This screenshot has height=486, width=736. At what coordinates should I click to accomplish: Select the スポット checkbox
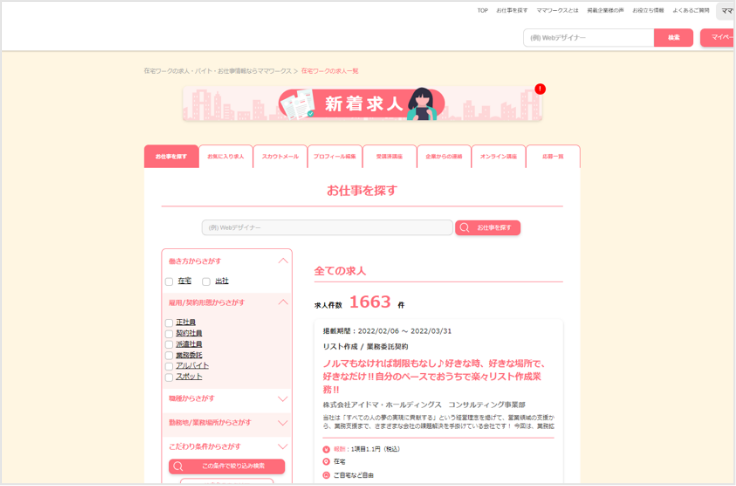click(169, 377)
